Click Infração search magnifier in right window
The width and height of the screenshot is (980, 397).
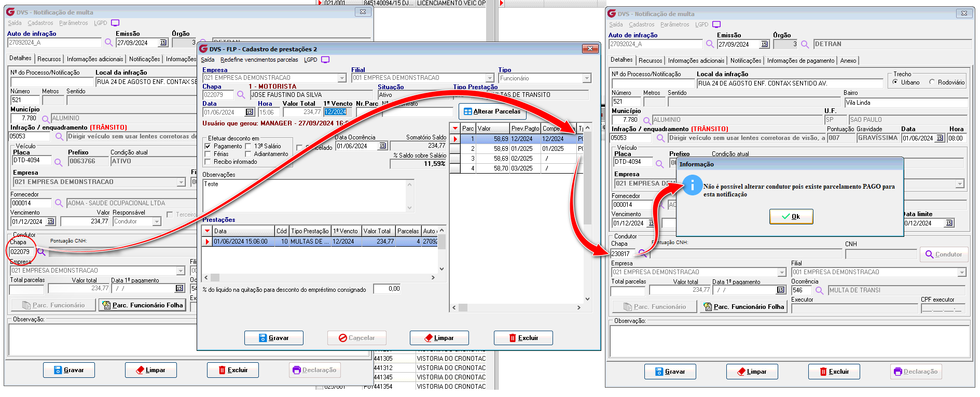coord(660,138)
